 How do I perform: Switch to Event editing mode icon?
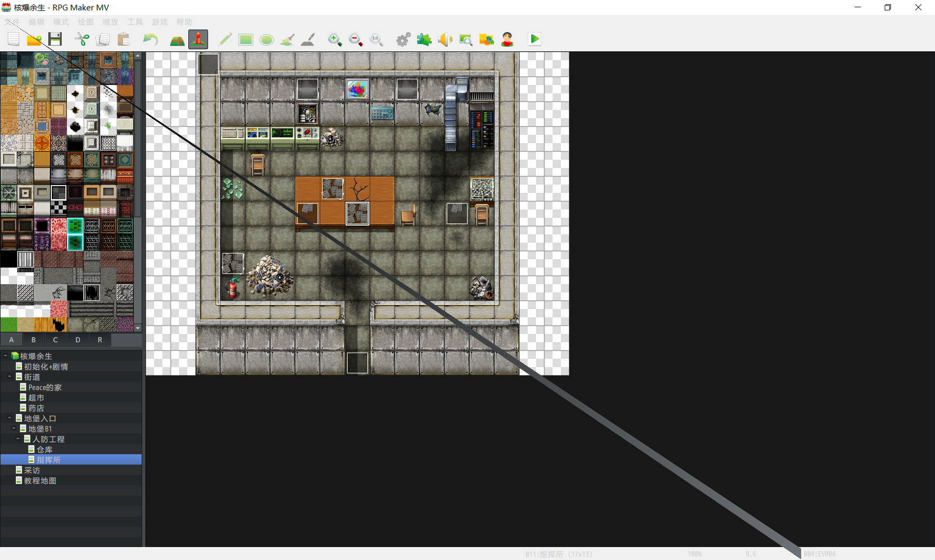pos(198,39)
